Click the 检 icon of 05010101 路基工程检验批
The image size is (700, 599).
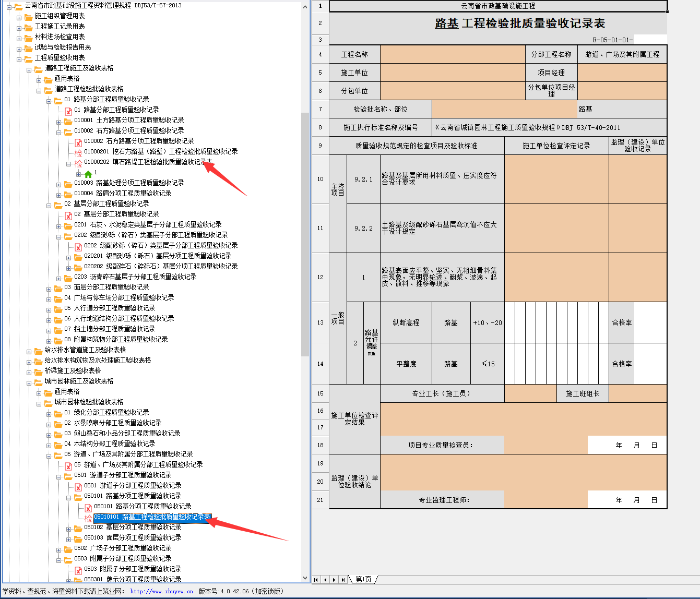coord(88,518)
